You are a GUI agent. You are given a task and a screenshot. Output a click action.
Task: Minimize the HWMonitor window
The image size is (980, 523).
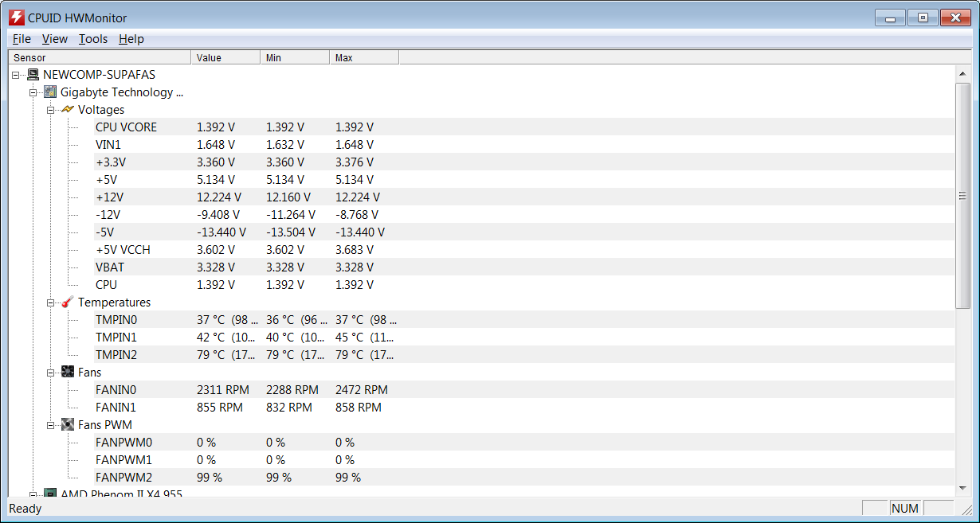coord(890,18)
